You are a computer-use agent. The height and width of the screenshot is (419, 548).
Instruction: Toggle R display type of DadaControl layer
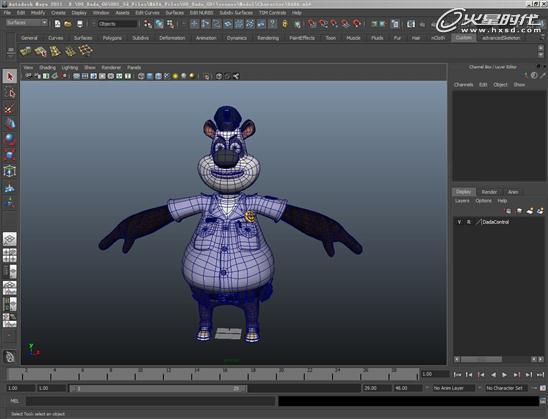(469, 222)
